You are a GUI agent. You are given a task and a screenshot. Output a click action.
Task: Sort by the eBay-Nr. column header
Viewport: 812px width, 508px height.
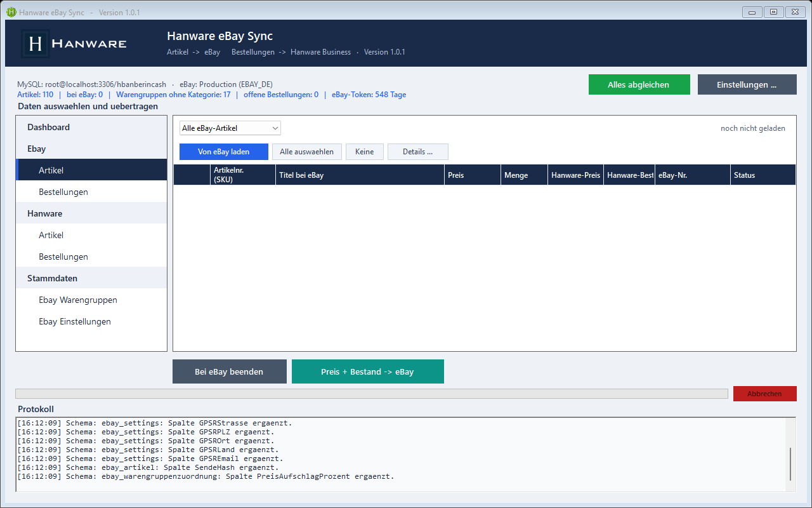coord(693,175)
